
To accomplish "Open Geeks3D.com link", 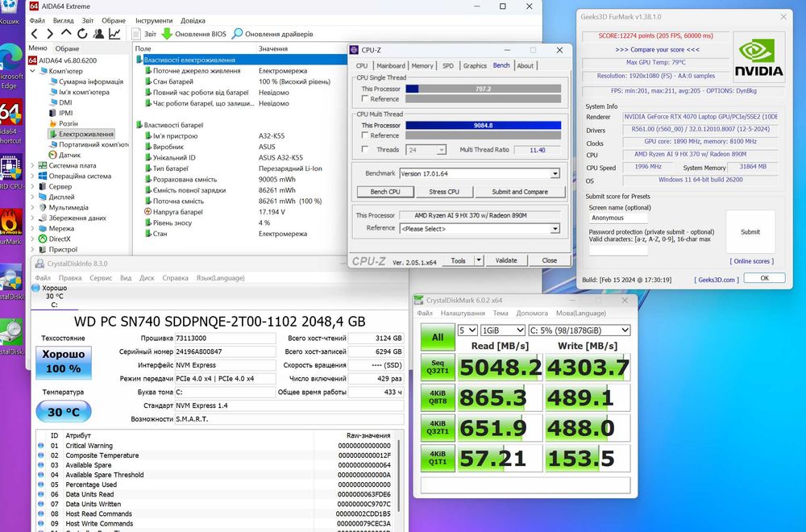I will tap(717, 280).
